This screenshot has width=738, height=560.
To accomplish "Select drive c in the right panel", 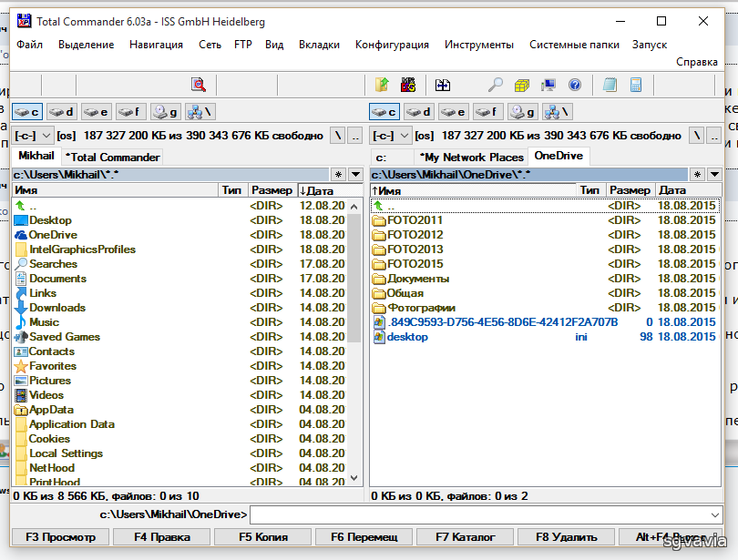I will click(384, 112).
